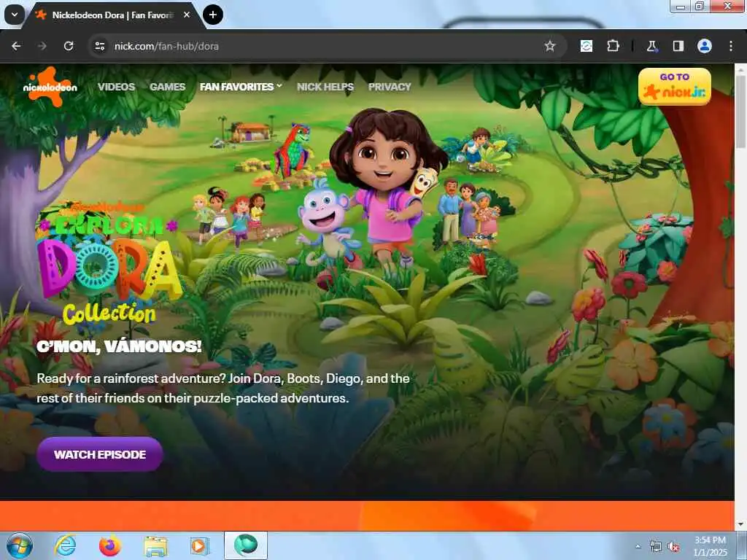Launch Internet Explorer from taskbar

pyautogui.click(x=65, y=545)
